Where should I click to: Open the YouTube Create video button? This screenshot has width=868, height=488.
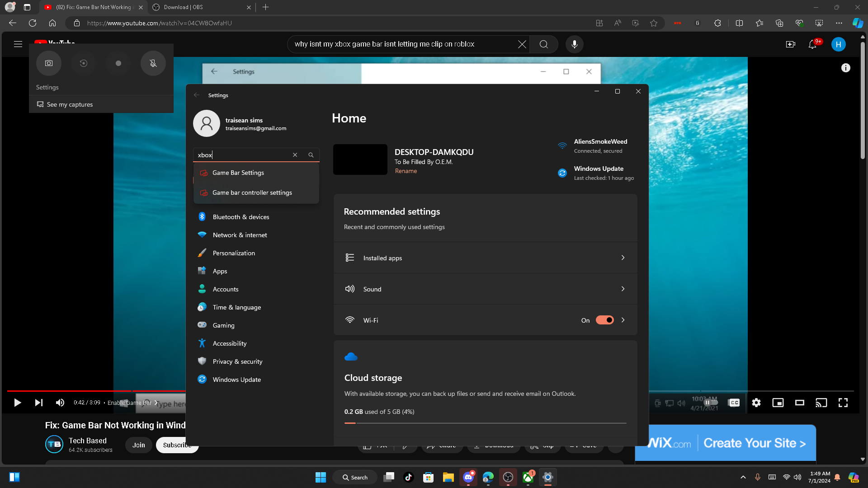(x=791, y=44)
